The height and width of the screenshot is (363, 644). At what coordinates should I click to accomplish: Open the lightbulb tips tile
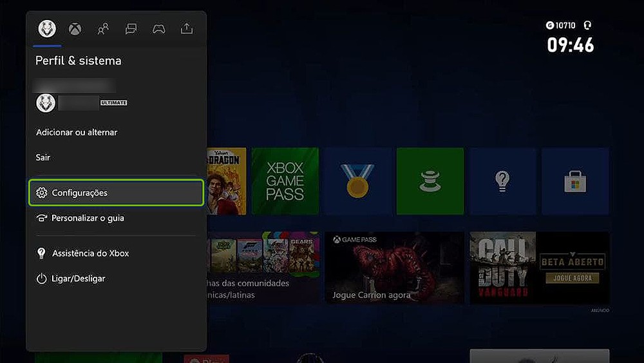coord(502,181)
